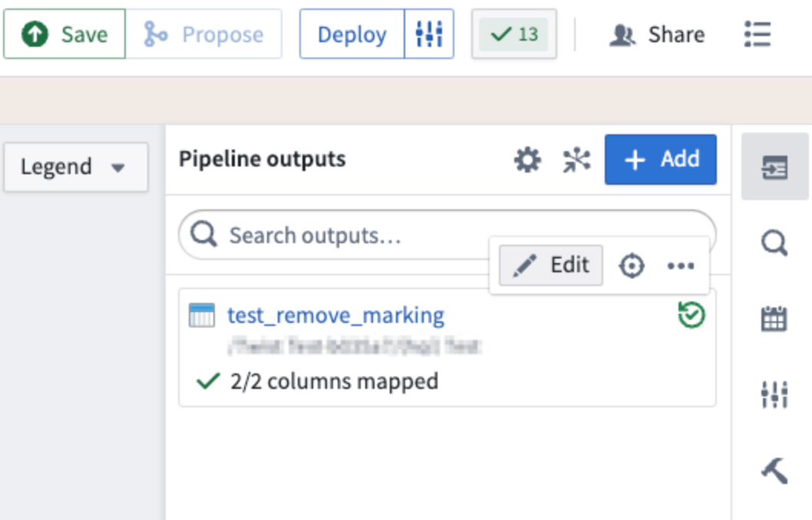Open the search sidebar magnifier icon

(774, 244)
